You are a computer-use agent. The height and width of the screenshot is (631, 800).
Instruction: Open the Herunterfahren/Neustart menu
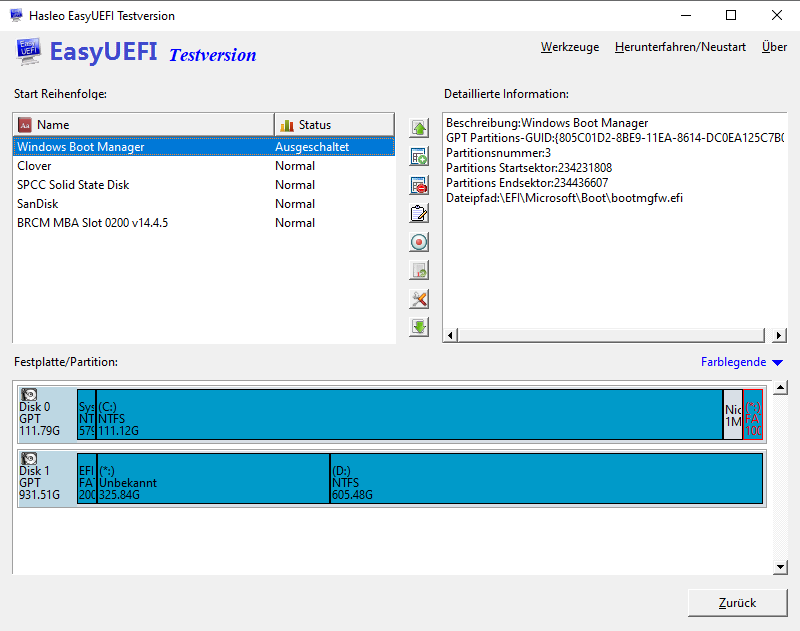680,47
